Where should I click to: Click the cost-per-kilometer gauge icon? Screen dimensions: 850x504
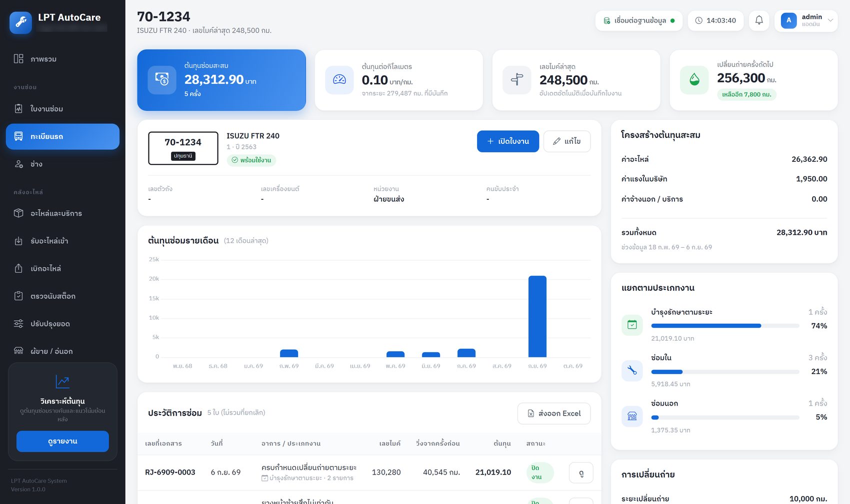[339, 80]
